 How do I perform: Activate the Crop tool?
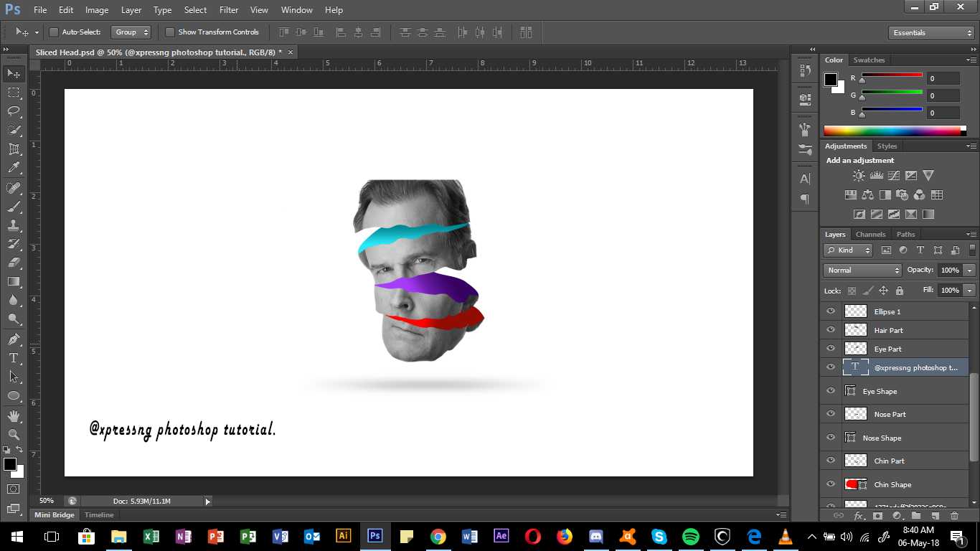[14, 149]
